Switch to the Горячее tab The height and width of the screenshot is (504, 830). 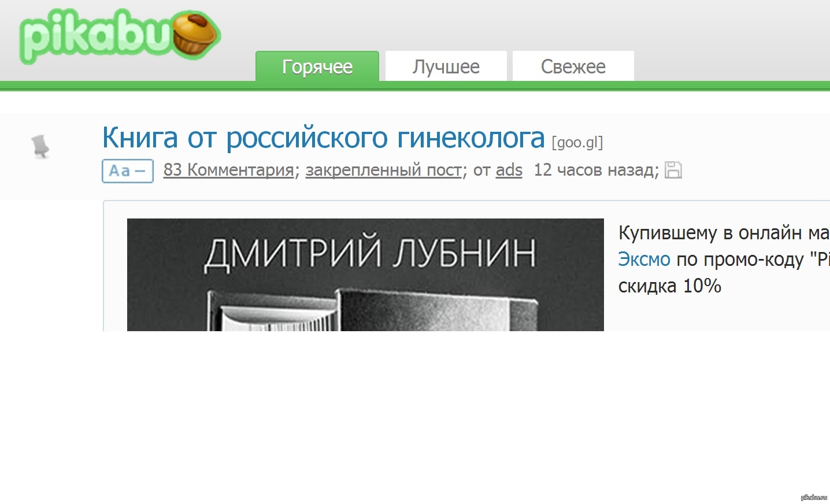click(317, 66)
